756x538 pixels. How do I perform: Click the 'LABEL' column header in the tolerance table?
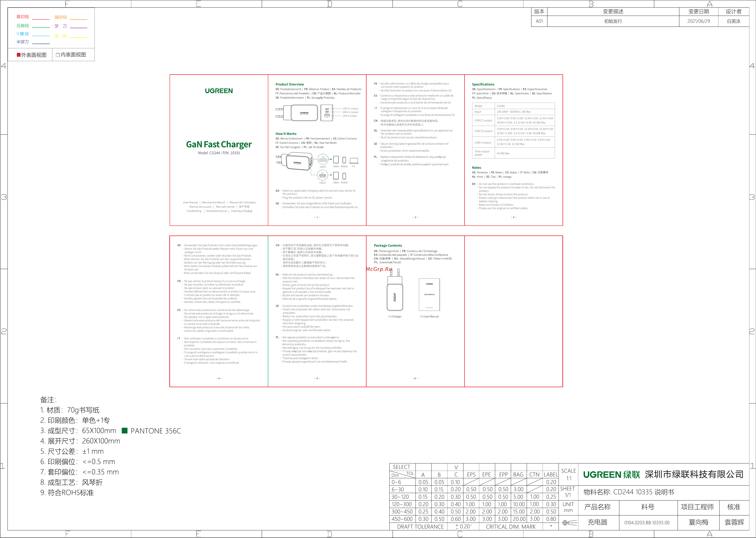[551, 475]
